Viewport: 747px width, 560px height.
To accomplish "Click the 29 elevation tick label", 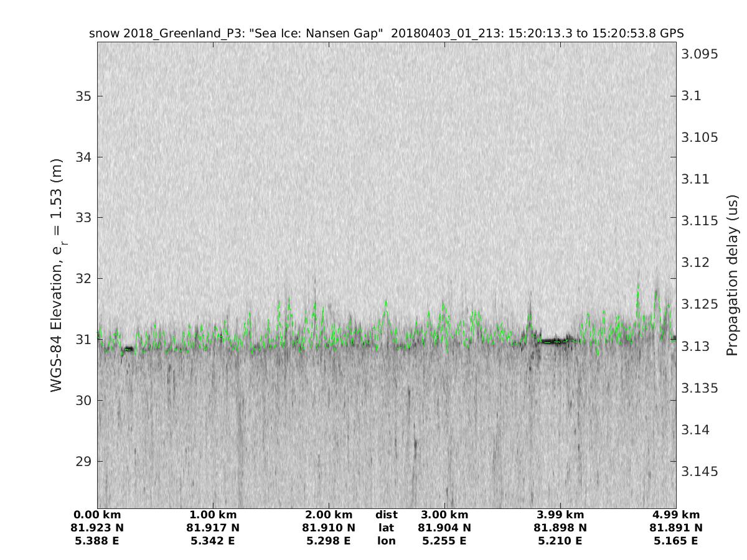I will (x=84, y=461).
